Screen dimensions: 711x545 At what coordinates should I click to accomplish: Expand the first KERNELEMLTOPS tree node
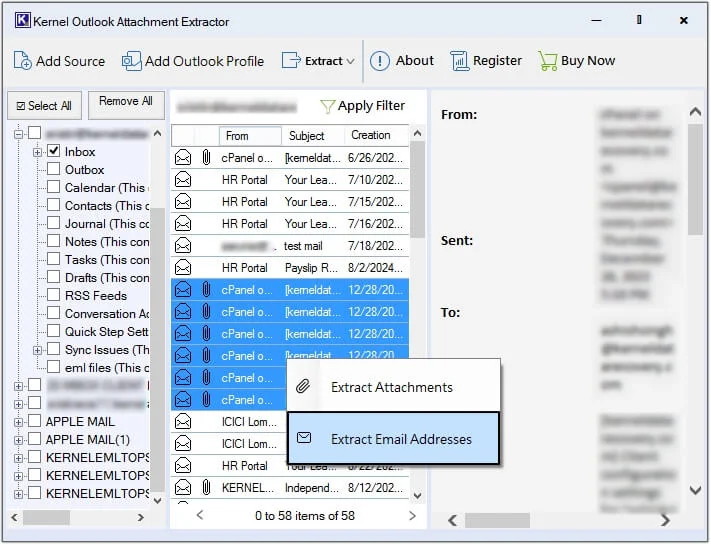18,458
